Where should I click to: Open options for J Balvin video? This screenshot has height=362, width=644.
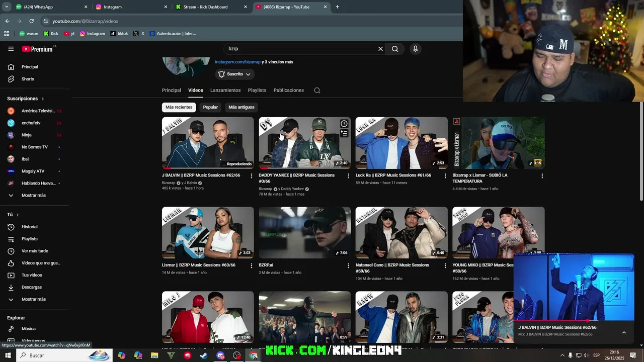pos(252,176)
